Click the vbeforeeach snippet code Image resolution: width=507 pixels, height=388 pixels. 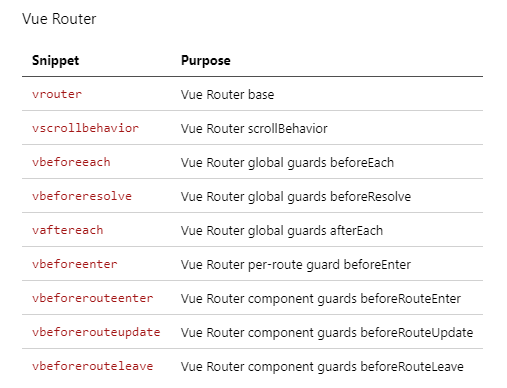click(x=71, y=162)
